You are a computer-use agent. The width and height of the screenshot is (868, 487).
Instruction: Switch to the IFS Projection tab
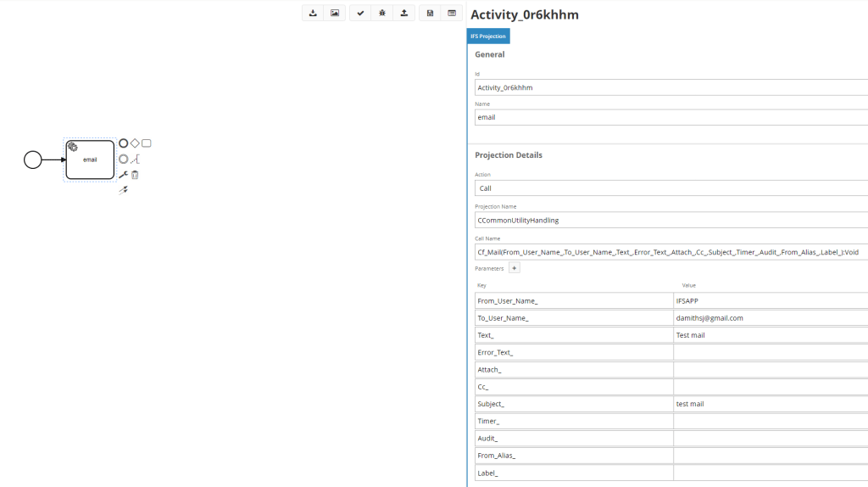coord(488,36)
